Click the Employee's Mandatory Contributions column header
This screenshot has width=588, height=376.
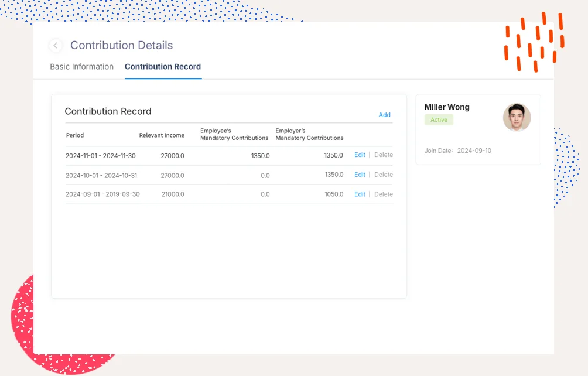tap(234, 135)
